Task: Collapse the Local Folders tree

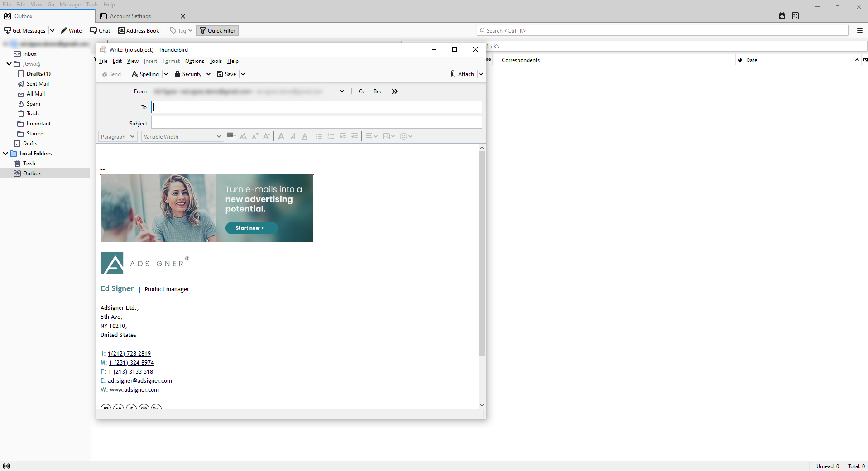Action: (5, 154)
